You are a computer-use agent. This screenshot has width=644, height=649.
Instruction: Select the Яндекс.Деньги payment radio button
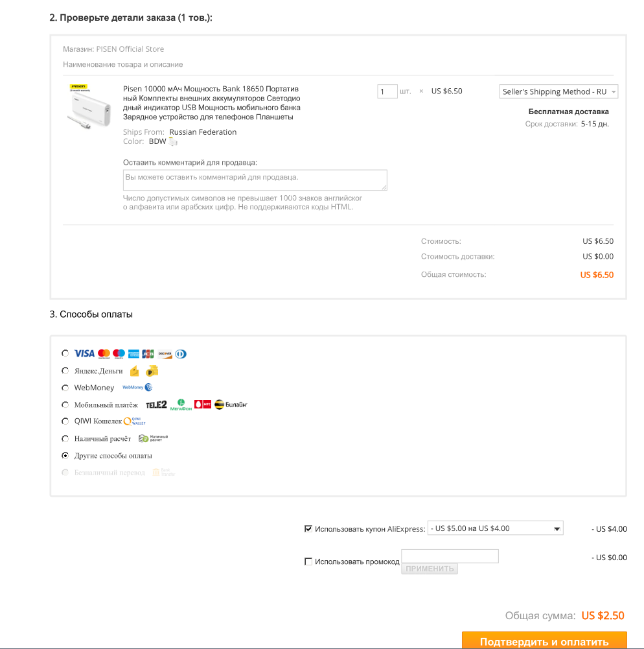(65, 371)
